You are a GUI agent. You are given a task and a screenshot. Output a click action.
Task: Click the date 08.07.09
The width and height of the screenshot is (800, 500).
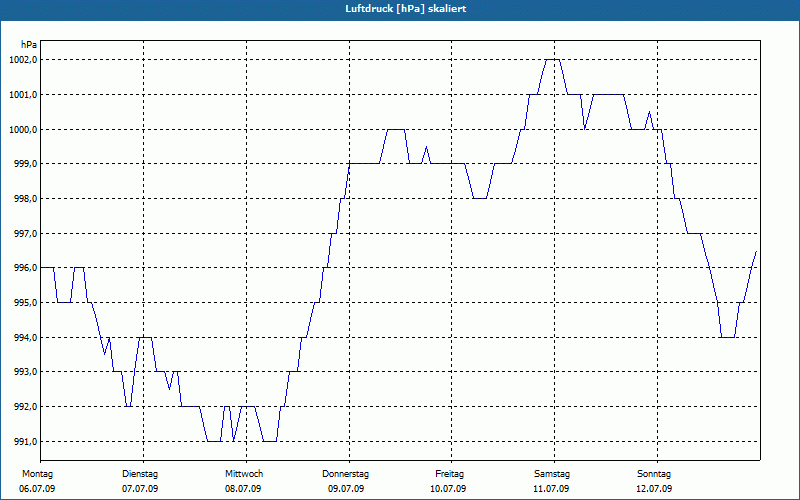[243, 489]
